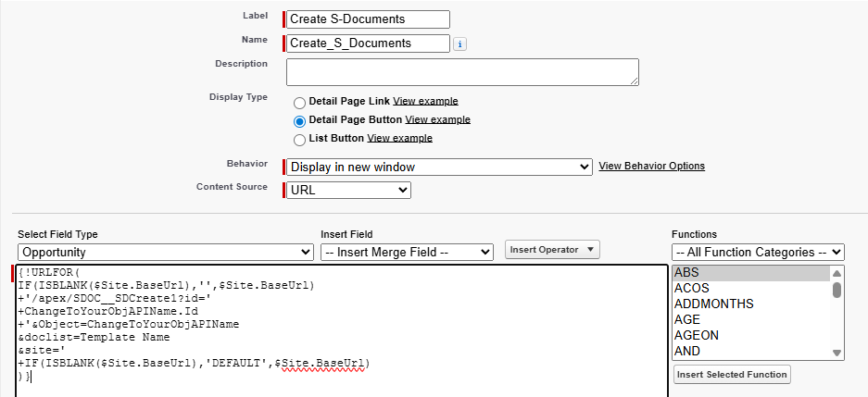
Task: Open the Behavior dropdown
Action: click(x=439, y=167)
